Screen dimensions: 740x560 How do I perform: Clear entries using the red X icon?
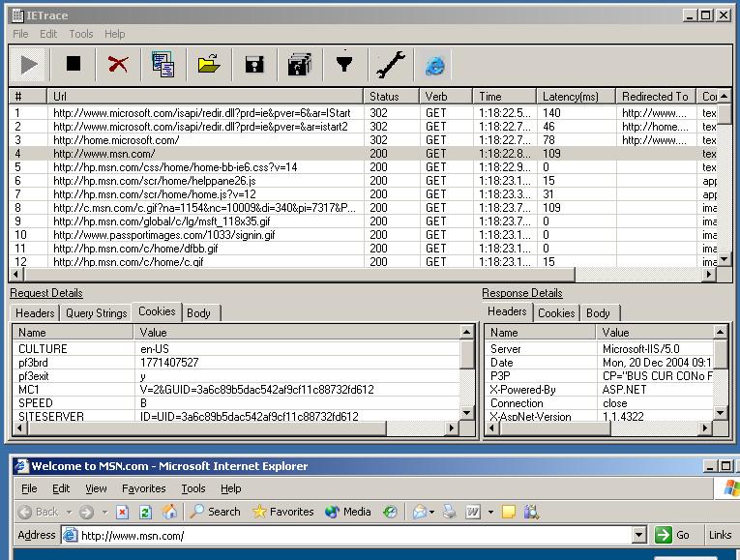click(118, 64)
